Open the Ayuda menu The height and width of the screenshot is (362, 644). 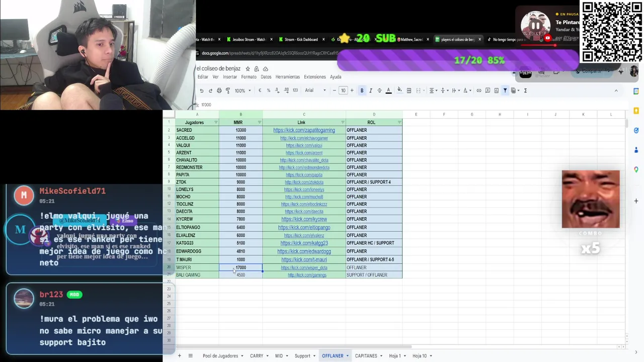pos(336,77)
